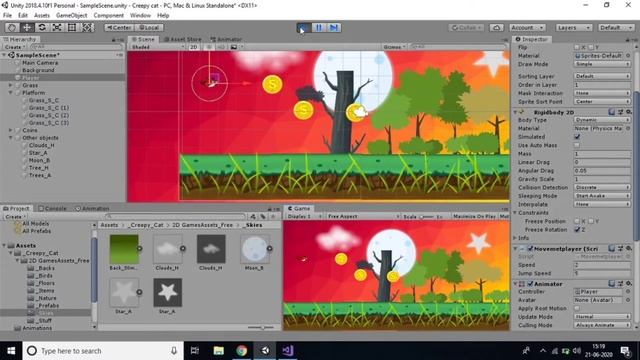Click the Pause button
The height and width of the screenshot is (360, 640).
[319, 27]
